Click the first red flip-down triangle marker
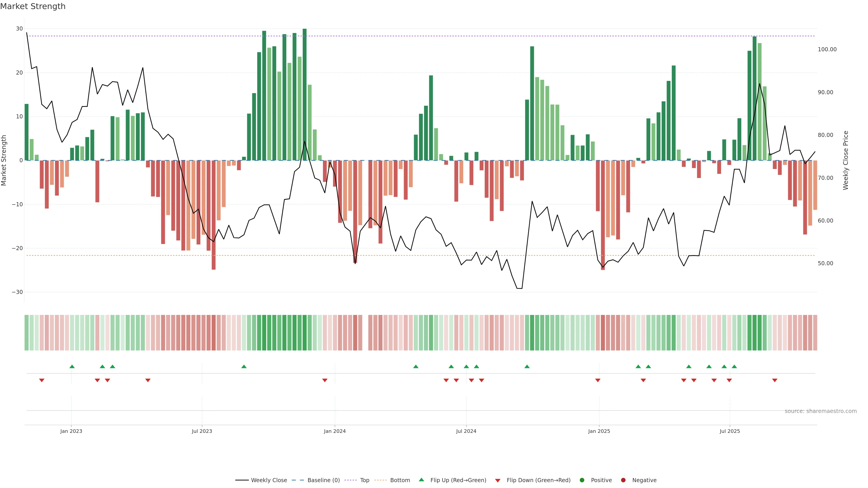The width and height of the screenshot is (868, 488). pyautogui.click(x=42, y=380)
